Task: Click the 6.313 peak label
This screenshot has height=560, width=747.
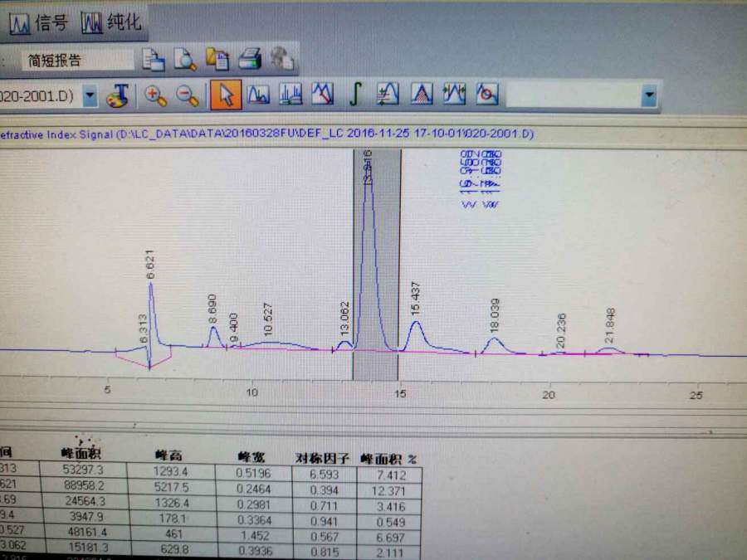Action: tap(144, 329)
